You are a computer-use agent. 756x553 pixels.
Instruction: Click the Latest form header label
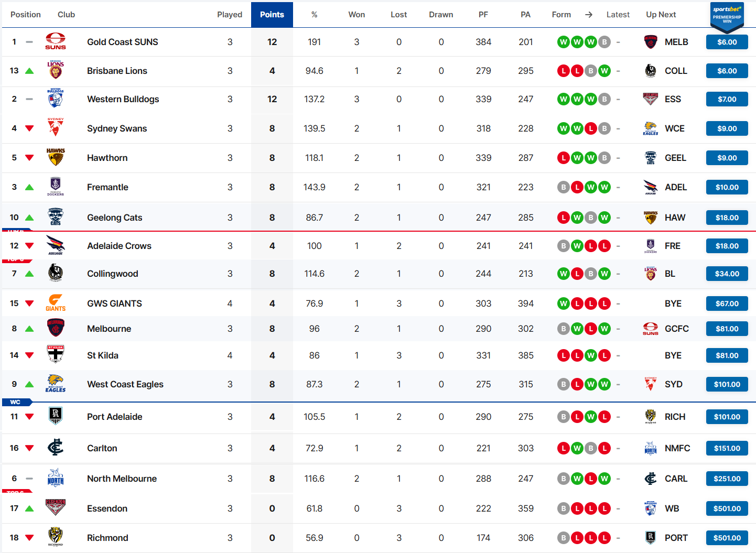click(x=618, y=15)
